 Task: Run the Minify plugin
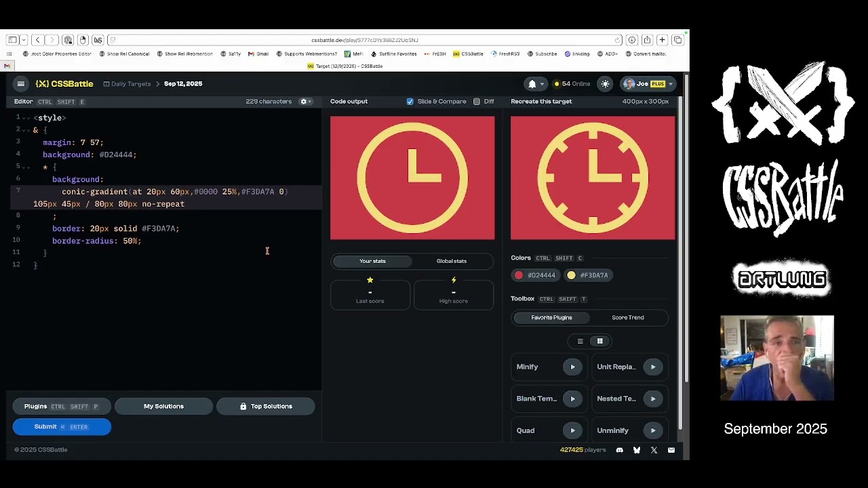tap(572, 367)
